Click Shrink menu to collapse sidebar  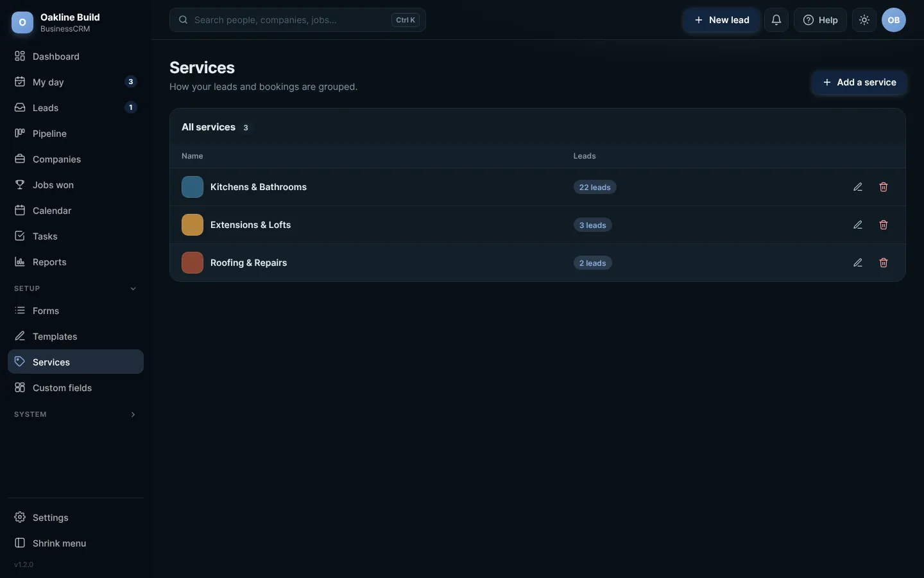(76, 543)
